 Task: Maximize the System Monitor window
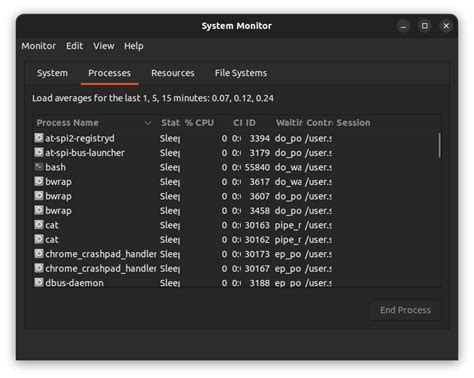[x=425, y=26]
